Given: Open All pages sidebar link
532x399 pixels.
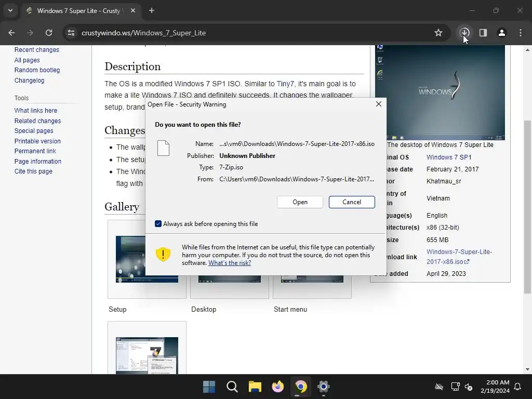Looking at the screenshot, I should point(27,60).
